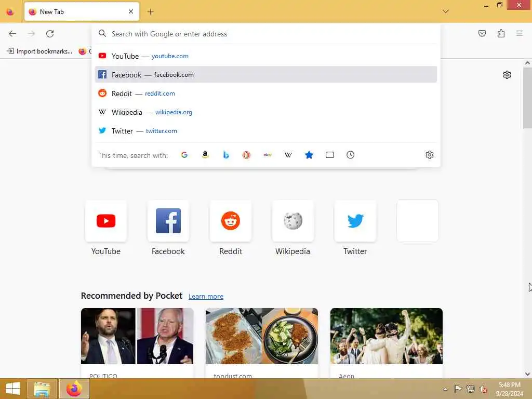Click the scrollbar down arrow

(527, 374)
